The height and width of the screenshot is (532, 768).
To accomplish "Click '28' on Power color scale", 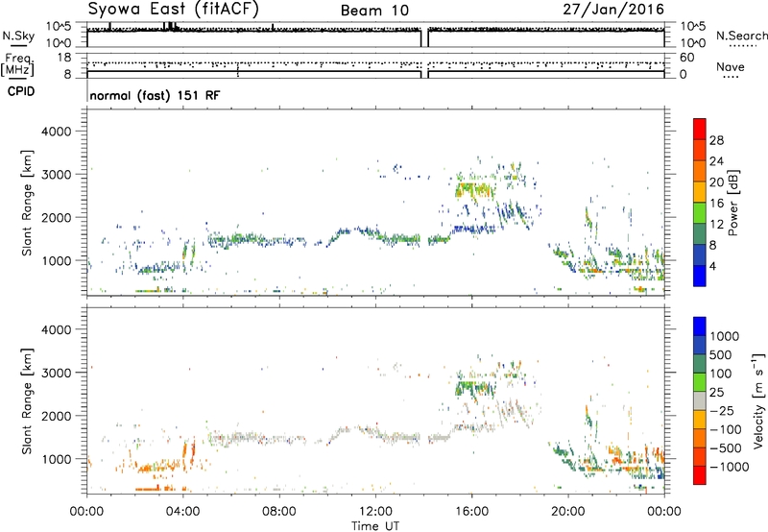I will pos(716,140).
